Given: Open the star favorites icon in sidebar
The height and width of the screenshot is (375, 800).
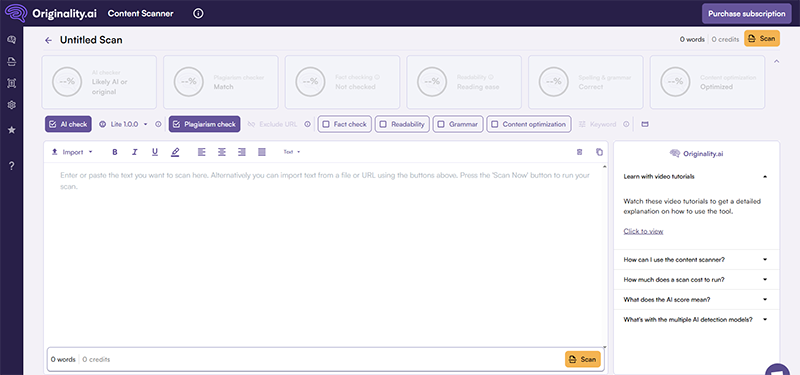Looking at the screenshot, I should pyautogui.click(x=11, y=130).
